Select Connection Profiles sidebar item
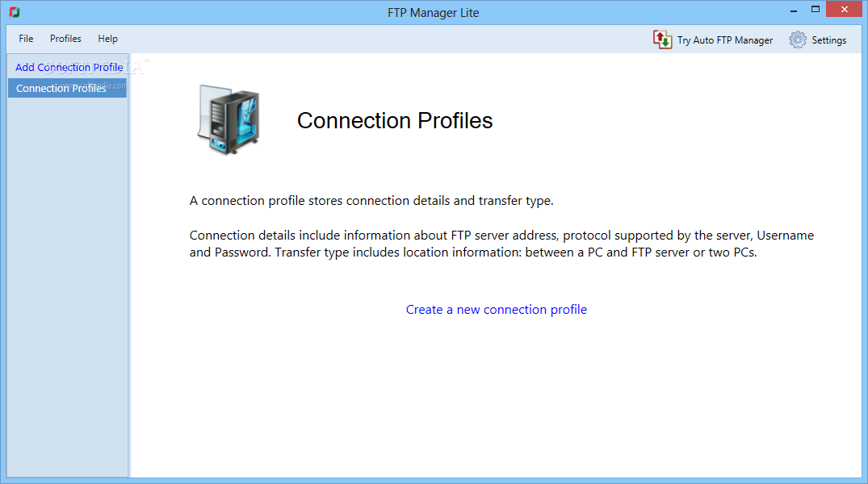This screenshot has width=868, height=484. pyautogui.click(x=67, y=88)
